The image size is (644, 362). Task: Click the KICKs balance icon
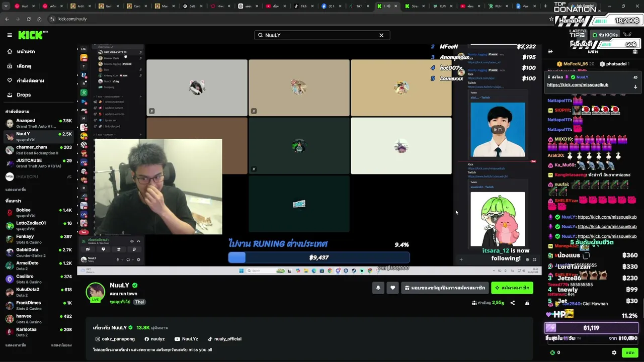pos(553,352)
